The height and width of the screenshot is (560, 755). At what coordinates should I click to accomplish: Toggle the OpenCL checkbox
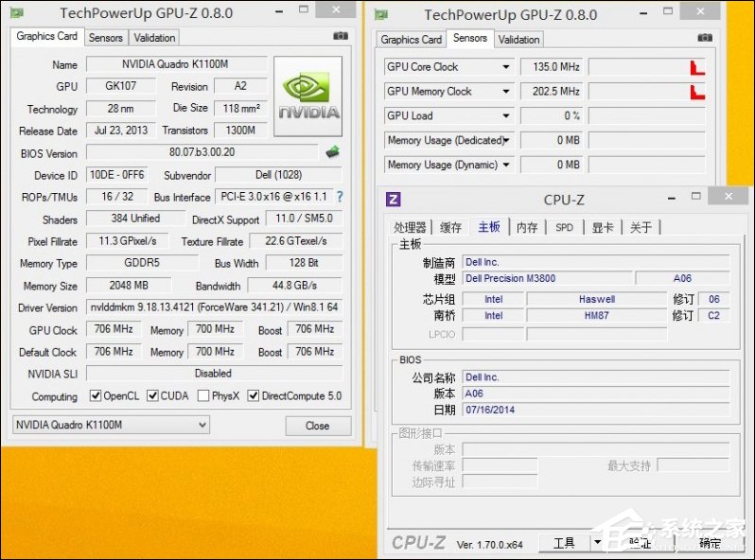point(96,395)
